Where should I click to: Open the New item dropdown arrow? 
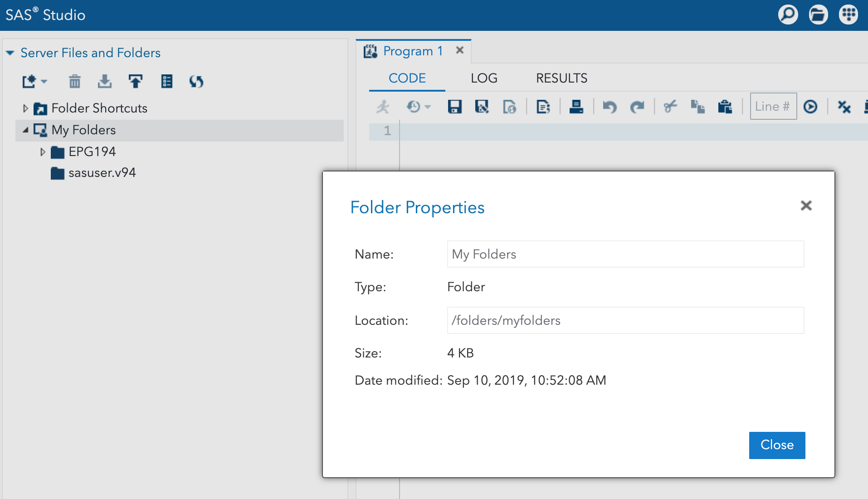tap(44, 82)
